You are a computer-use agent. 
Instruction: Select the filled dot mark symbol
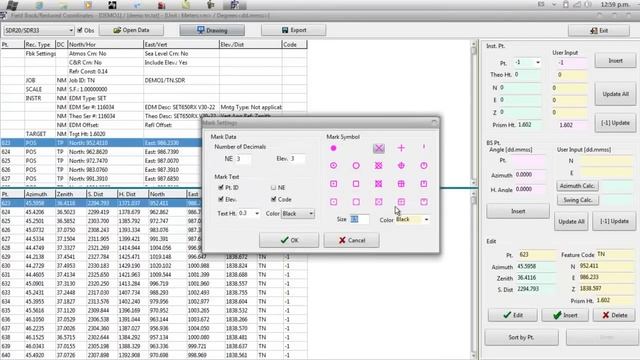pos(333,148)
